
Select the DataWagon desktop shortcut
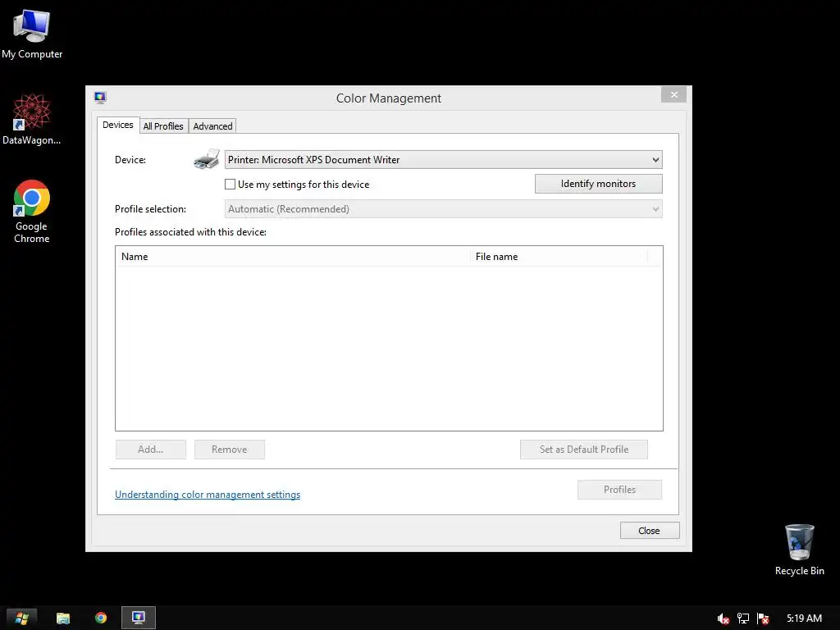(x=32, y=119)
